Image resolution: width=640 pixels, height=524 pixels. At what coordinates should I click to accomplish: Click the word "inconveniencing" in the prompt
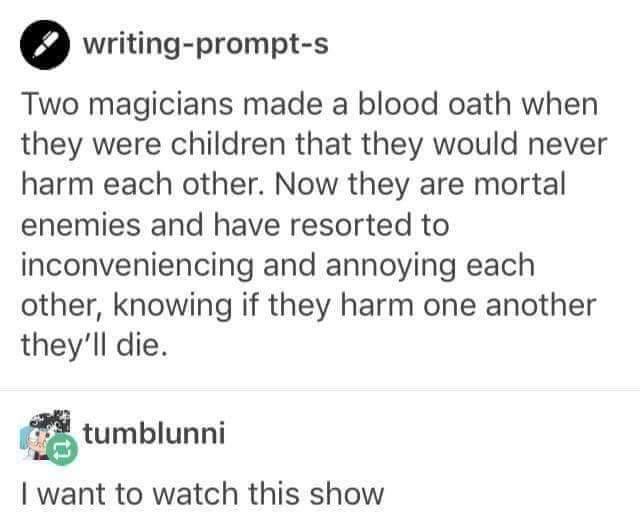coord(137,266)
